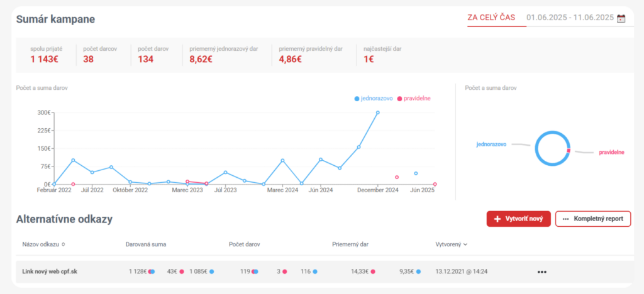Click the 1 085€ one-time donated amount
644x294 pixels.
point(198,271)
